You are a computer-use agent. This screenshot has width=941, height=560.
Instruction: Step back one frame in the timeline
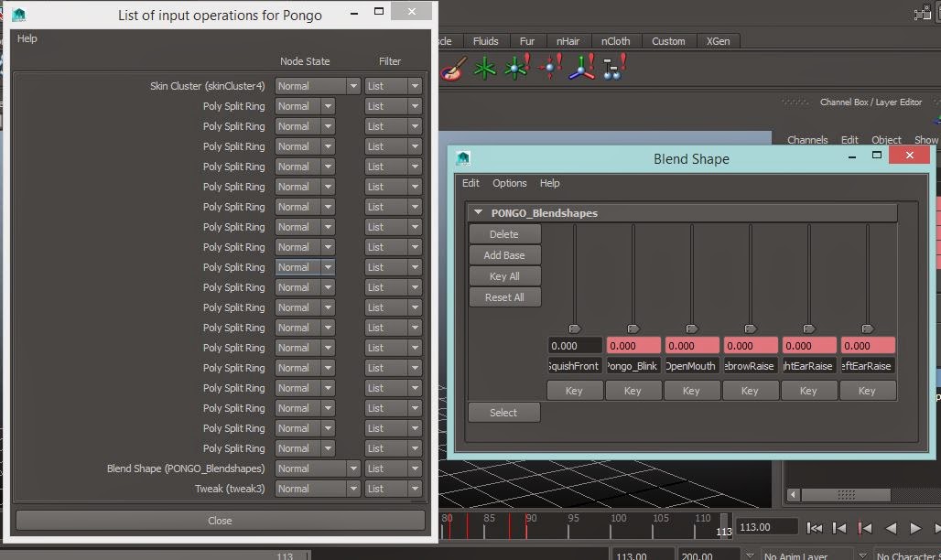click(x=838, y=527)
